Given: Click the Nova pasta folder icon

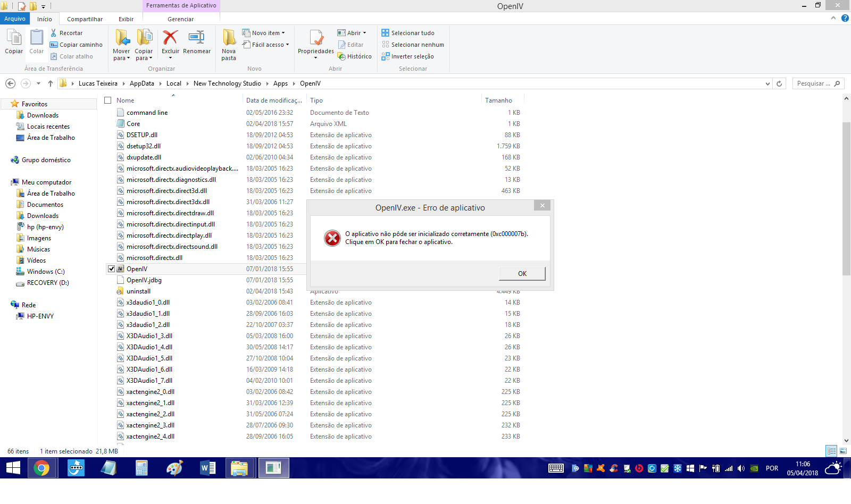Looking at the screenshot, I should point(229,38).
